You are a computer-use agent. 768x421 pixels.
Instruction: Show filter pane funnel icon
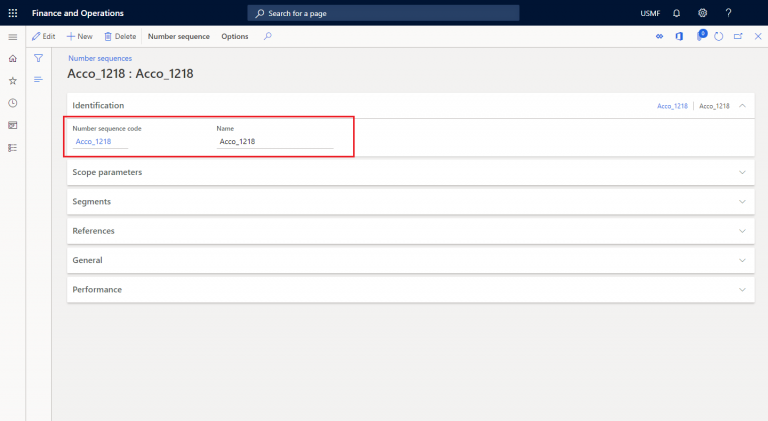pyautogui.click(x=38, y=59)
